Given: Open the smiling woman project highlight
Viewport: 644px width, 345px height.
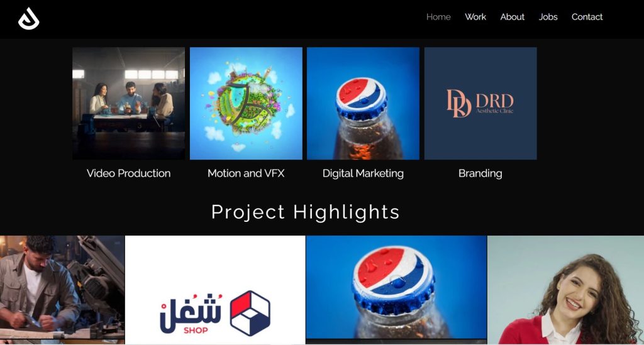Looking at the screenshot, I should pos(565,290).
